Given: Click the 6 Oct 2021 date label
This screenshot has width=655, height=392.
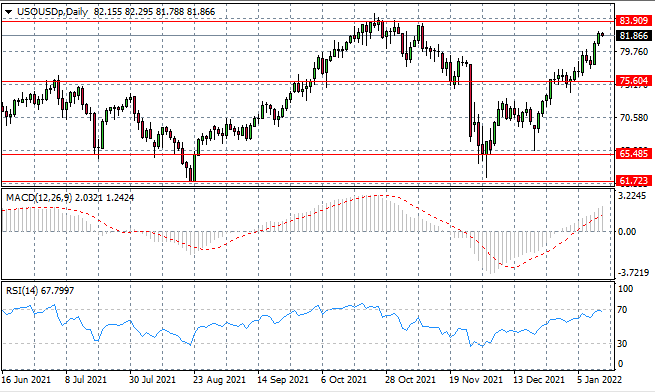Looking at the screenshot, I should click(x=343, y=380).
